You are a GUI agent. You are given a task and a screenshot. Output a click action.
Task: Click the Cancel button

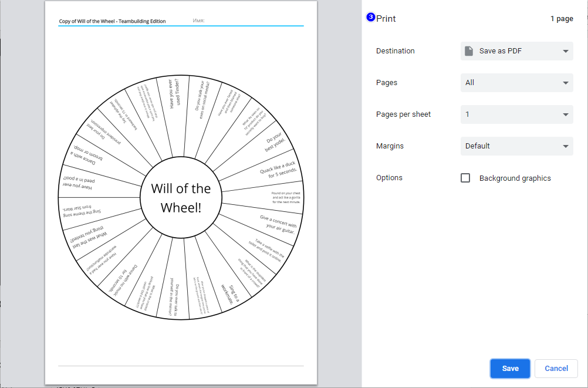tap(555, 368)
